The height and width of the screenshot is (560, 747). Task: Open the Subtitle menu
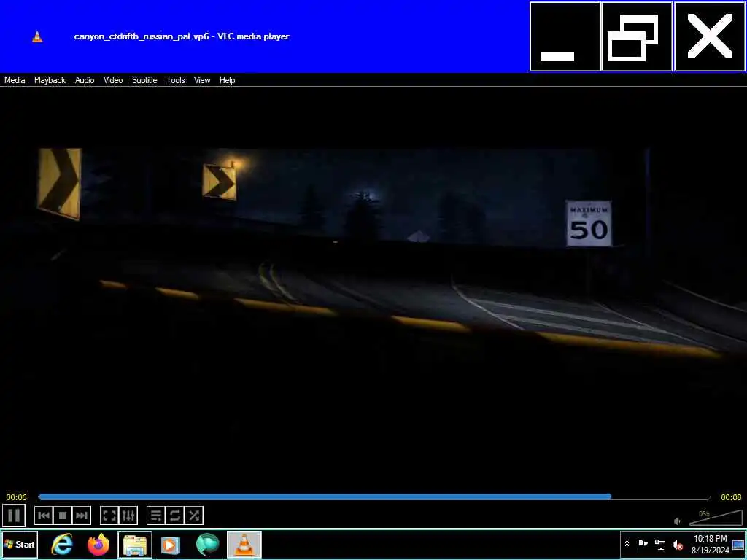[x=144, y=80]
